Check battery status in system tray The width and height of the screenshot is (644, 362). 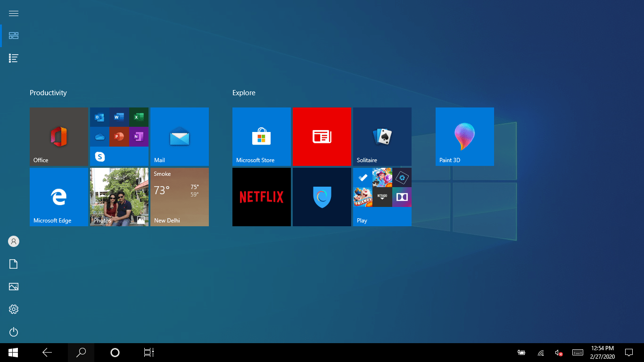pos(521,353)
